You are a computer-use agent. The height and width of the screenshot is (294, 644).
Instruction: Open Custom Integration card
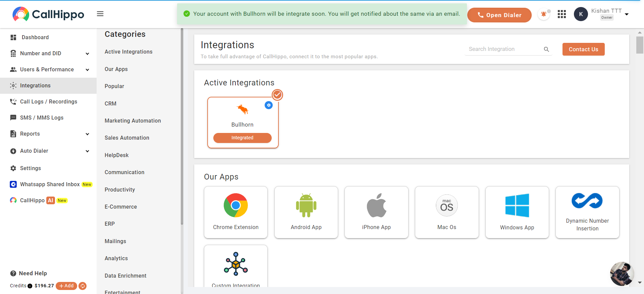(236, 266)
